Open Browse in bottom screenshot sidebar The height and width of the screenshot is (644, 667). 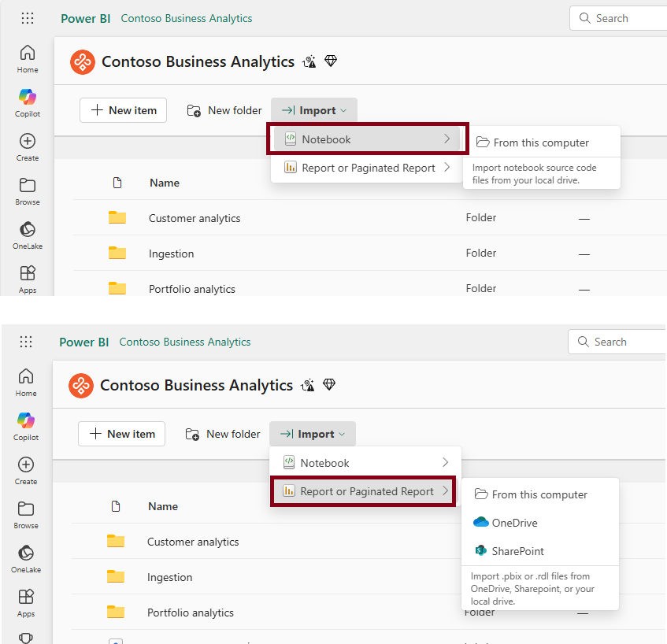[26, 515]
